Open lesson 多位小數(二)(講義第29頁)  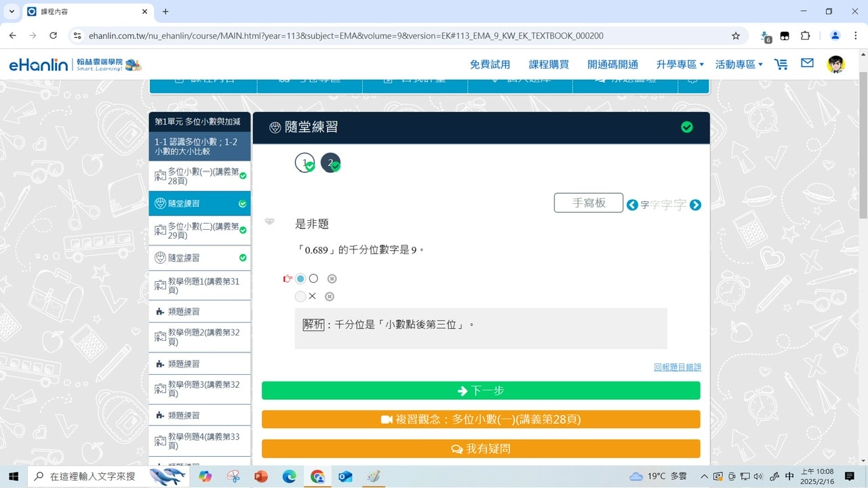pos(199,230)
